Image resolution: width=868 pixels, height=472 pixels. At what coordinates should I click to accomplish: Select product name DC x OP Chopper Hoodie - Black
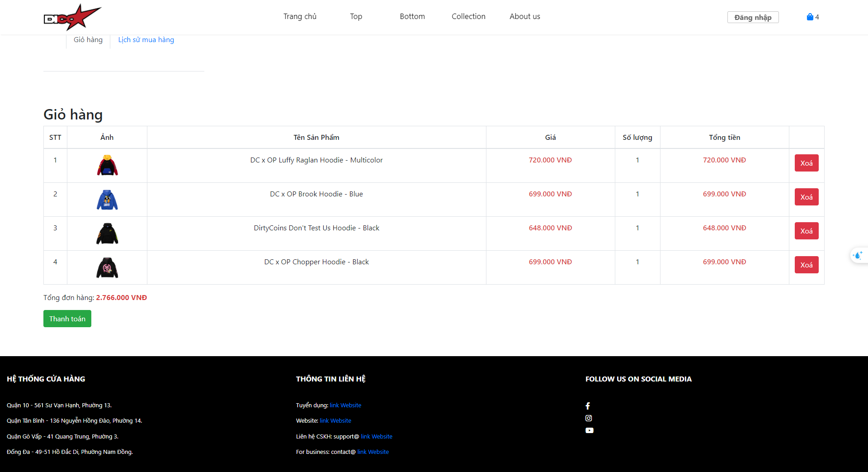point(316,262)
